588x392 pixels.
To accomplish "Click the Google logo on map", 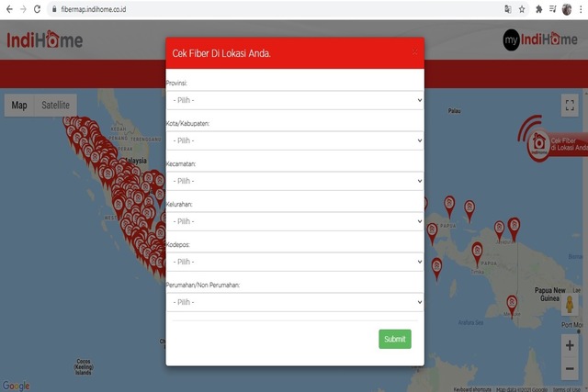I will point(17,386).
